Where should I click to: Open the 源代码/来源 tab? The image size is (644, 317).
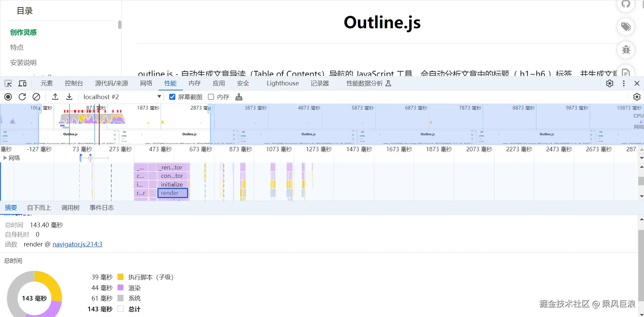tap(111, 83)
